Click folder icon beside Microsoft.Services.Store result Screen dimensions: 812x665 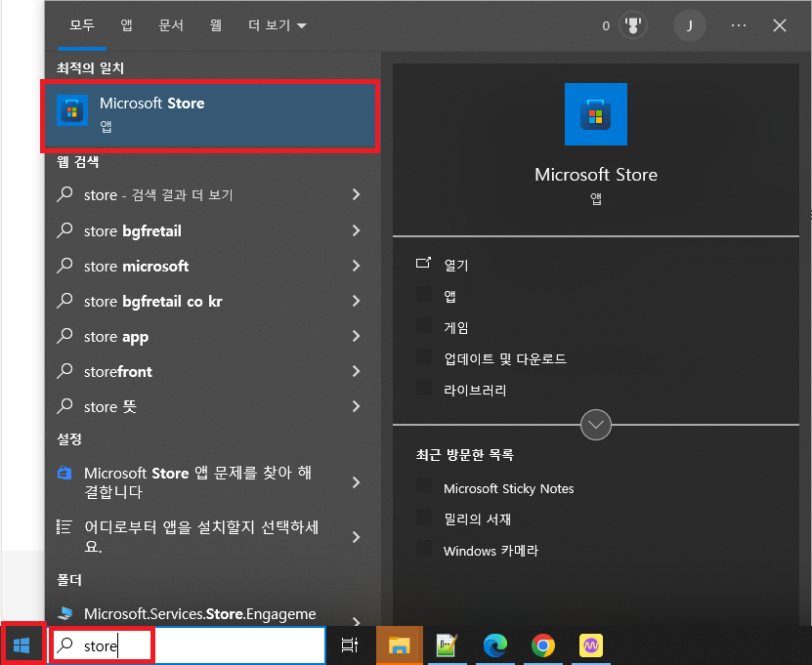click(x=64, y=614)
